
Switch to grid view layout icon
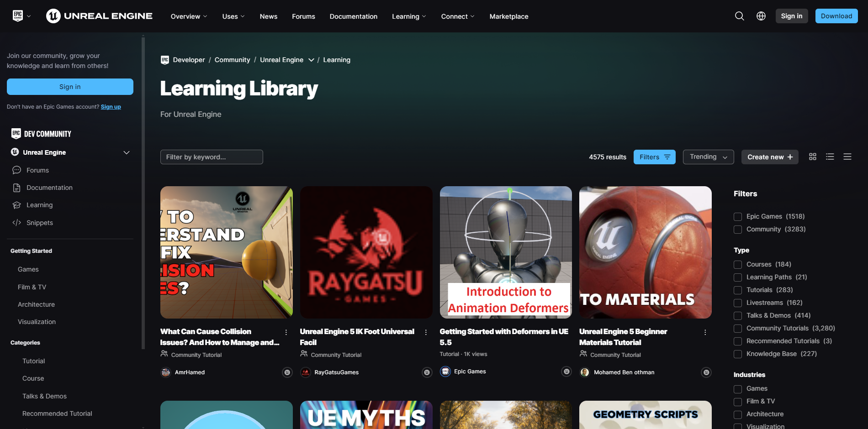[x=813, y=157]
